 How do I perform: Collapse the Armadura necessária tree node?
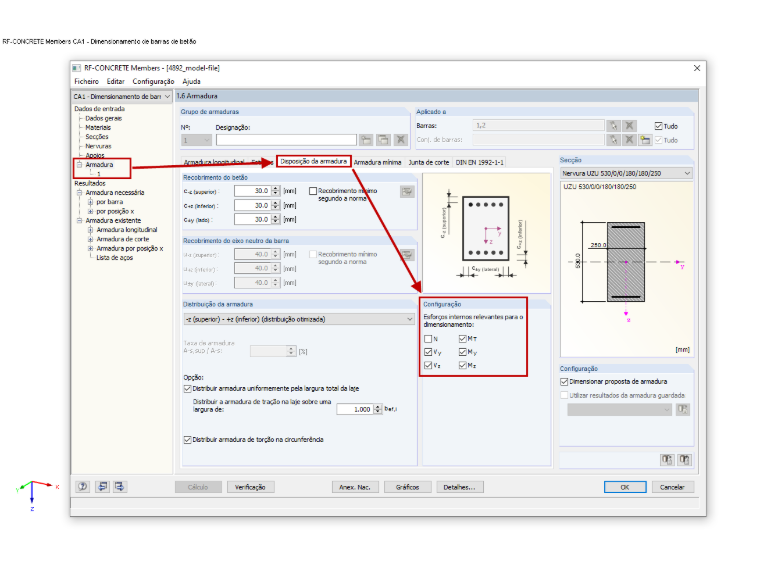click(x=79, y=192)
